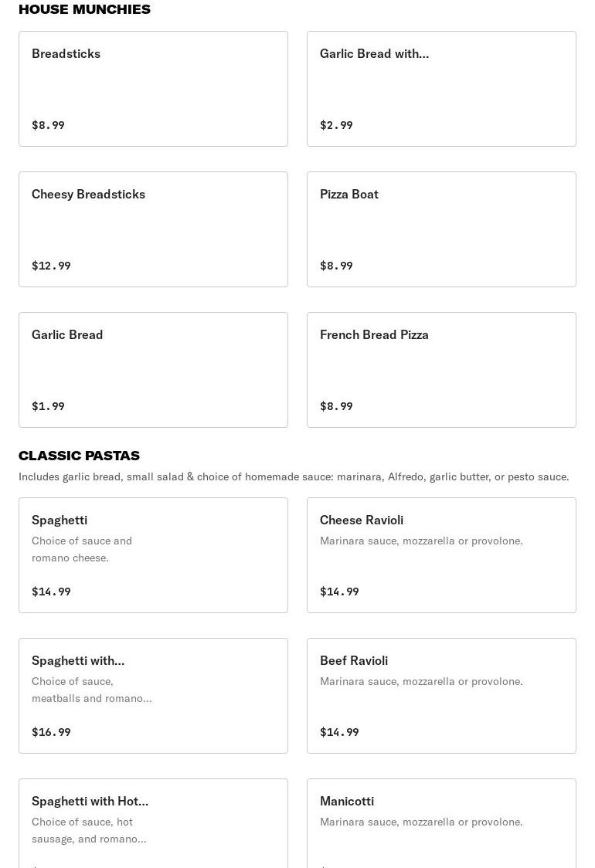This screenshot has height=868, width=595.
Task: Open the Cheesy Breadsticks item
Action: point(153,229)
